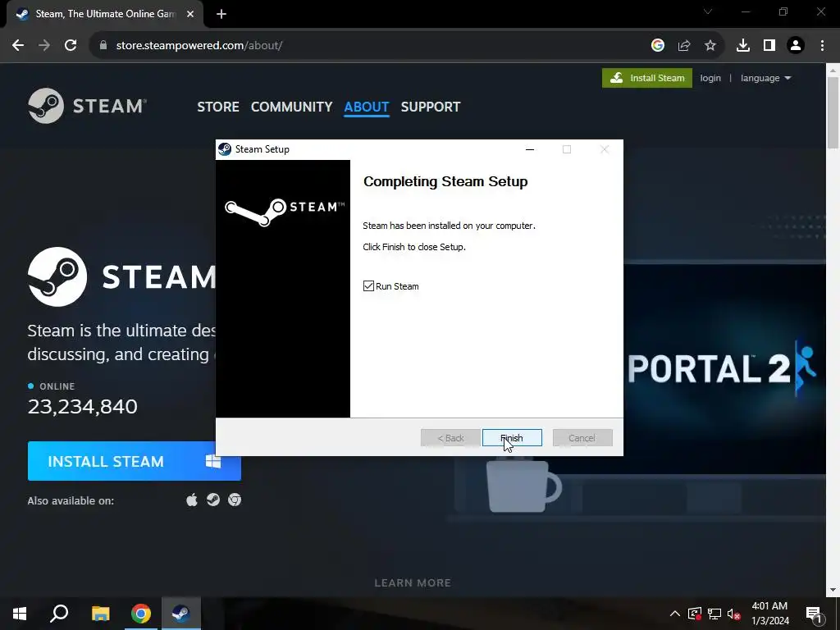The height and width of the screenshot is (630, 840).
Task: Select the Steam, The Ultimate Online Game tab
Action: click(x=105, y=14)
